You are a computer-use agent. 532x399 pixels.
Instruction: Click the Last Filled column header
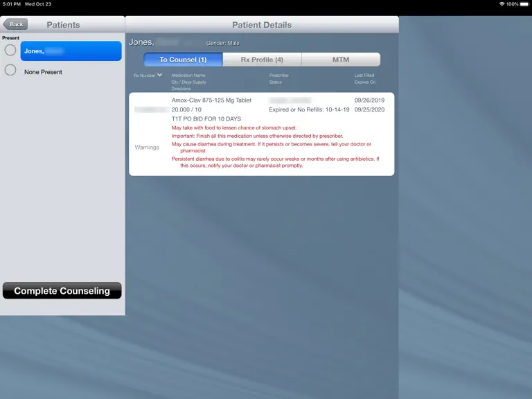coord(364,76)
